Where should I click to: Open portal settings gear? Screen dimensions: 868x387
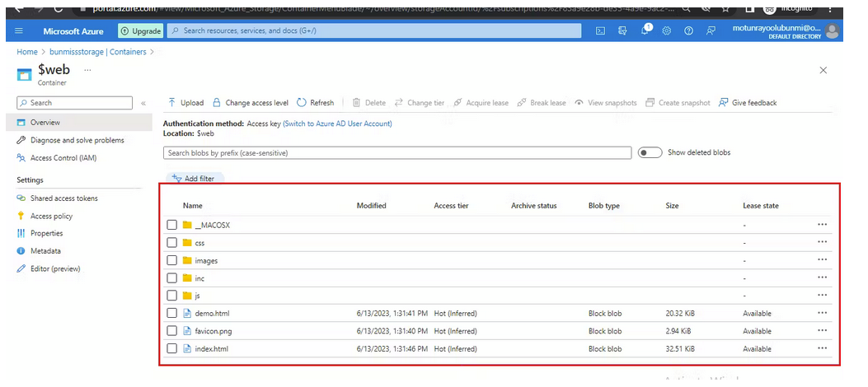tap(666, 30)
